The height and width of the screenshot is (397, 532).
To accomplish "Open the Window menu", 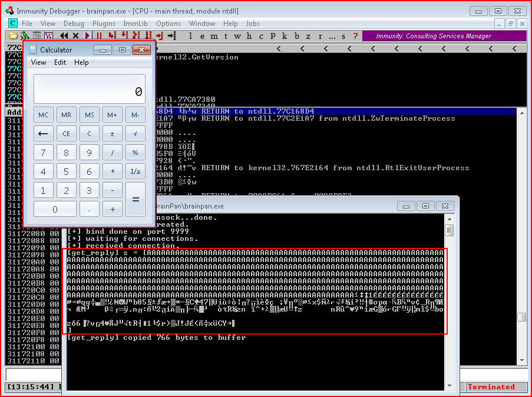I will (x=202, y=24).
